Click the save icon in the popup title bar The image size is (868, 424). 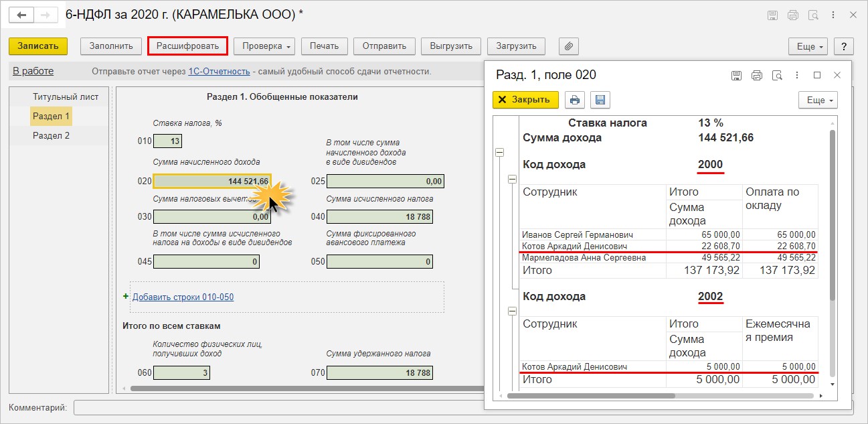click(736, 75)
